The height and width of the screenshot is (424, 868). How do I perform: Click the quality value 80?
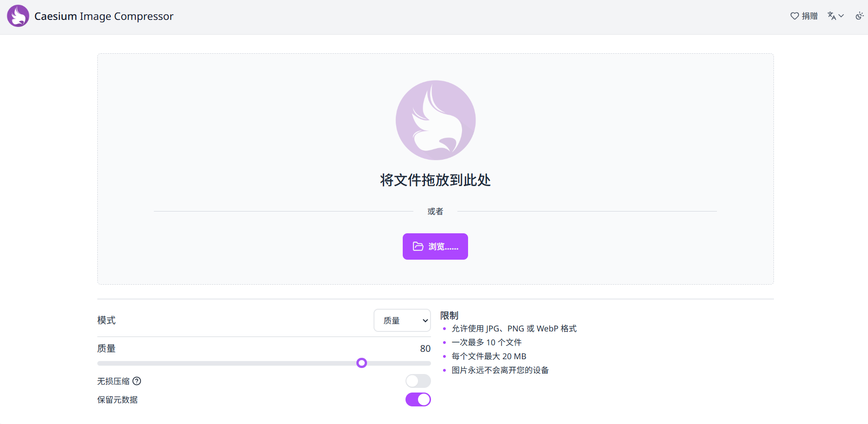coord(425,349)
